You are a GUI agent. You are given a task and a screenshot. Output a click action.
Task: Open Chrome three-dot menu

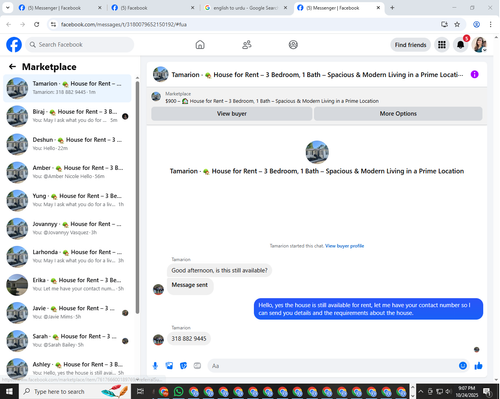pyautogui.click(x=490, y=24)
